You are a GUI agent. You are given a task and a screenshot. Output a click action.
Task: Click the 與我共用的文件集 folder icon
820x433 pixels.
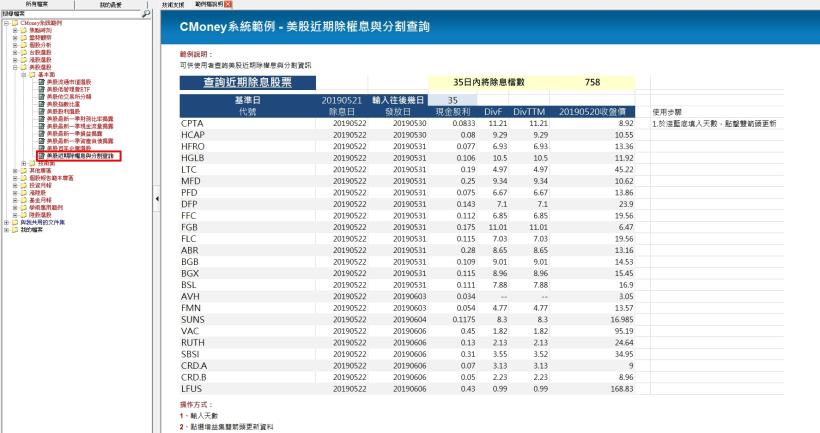15,222
